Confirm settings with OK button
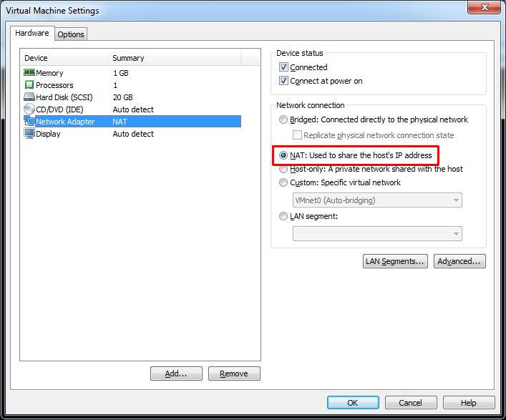Image resolution: width=506 pixels, height=420 pixels. (353, 403)
